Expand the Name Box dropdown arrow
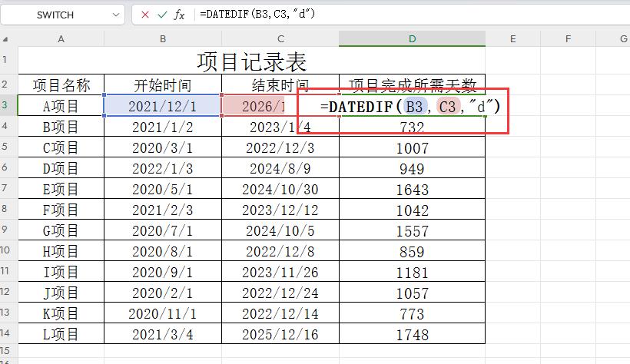Image resolution: width=630 pixels, height=364 pixels. [116, 15]
